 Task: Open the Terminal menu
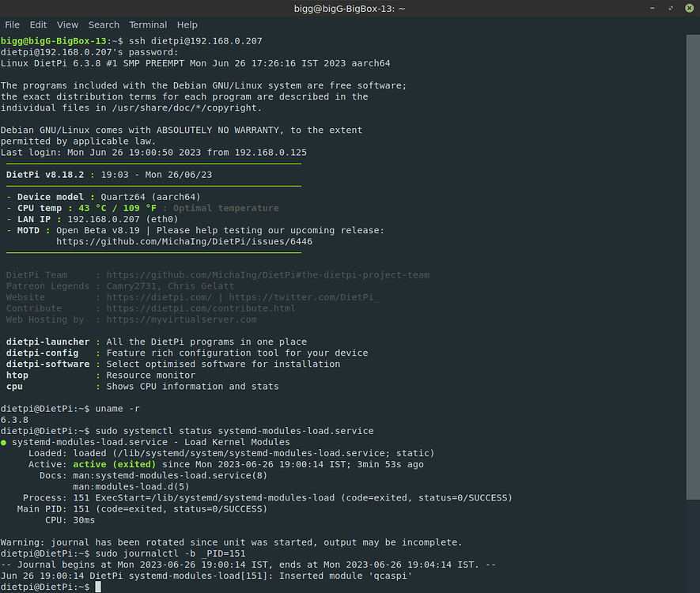147,25
